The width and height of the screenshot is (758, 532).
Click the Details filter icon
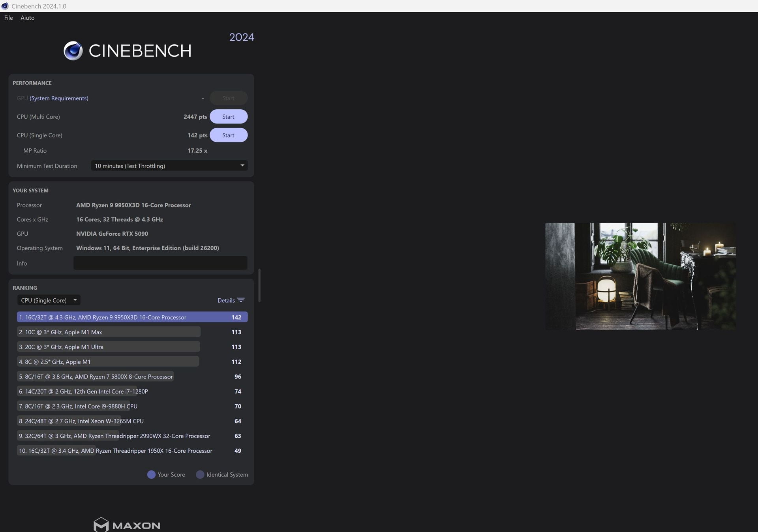241,300
